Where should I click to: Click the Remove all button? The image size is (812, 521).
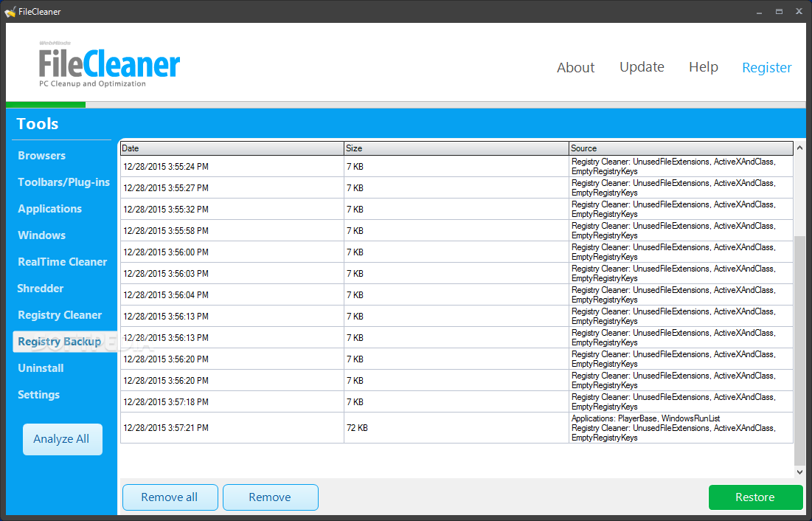click(x=170, y=497)
